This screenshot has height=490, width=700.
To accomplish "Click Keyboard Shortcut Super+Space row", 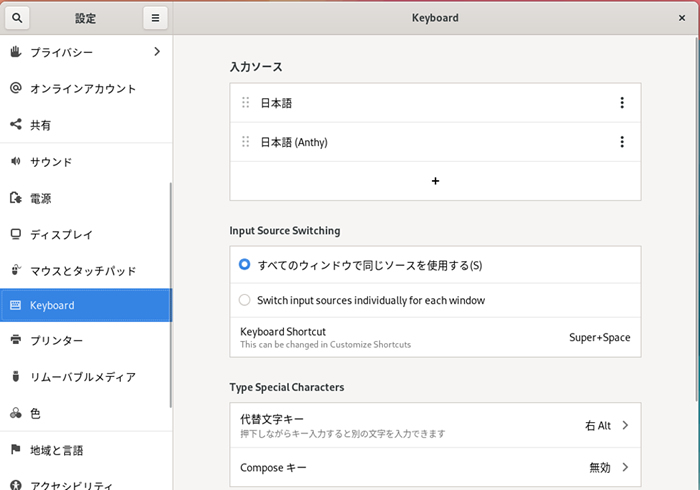I will [x=435, y=337].
